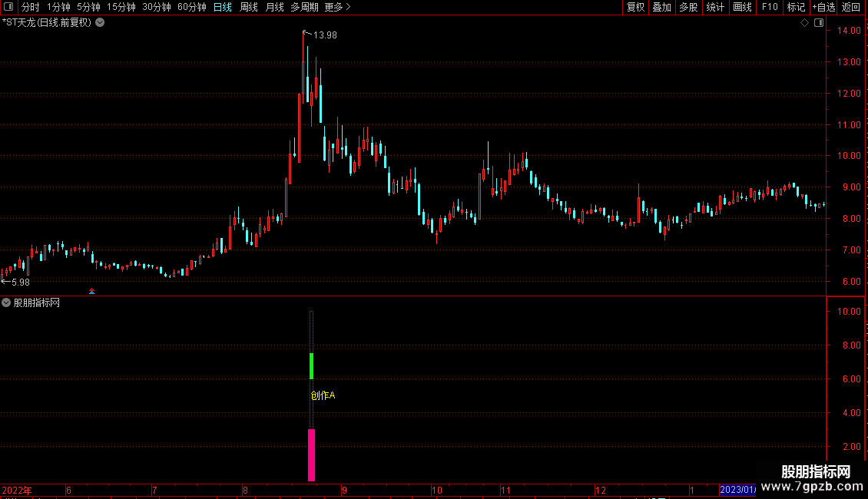Click the green indicator bar
This screenshot has height=499, width=868.
click(x=311, y=366)
